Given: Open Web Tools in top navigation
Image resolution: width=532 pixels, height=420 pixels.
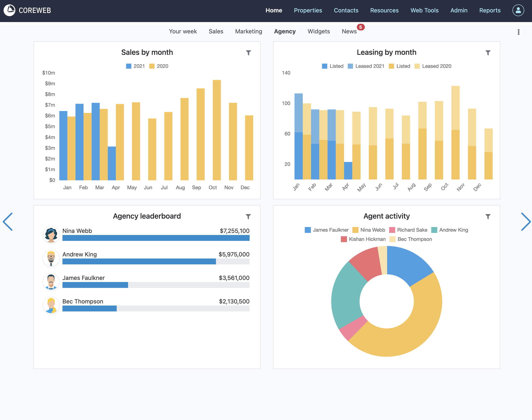Looking at the screenshot, I should click(424, 10).
